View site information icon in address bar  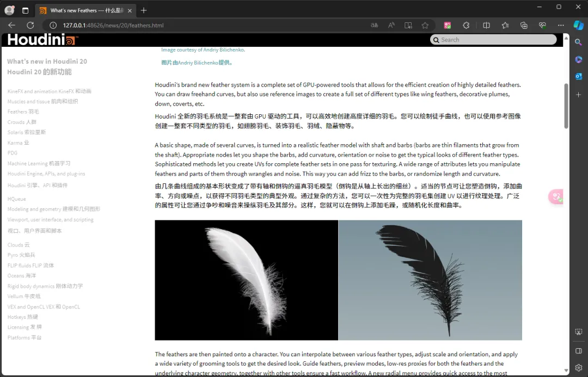(x=53, y=25)
